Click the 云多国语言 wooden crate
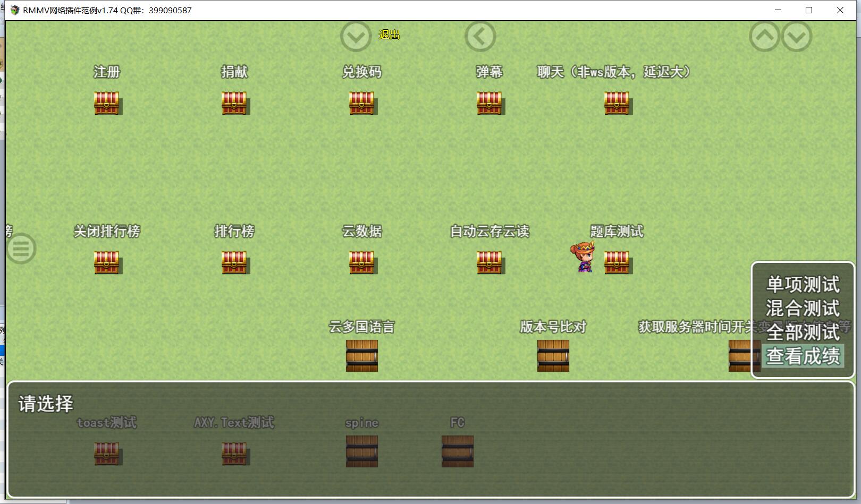Viewport: 861px width, 504px height. (x=362, y=356)
